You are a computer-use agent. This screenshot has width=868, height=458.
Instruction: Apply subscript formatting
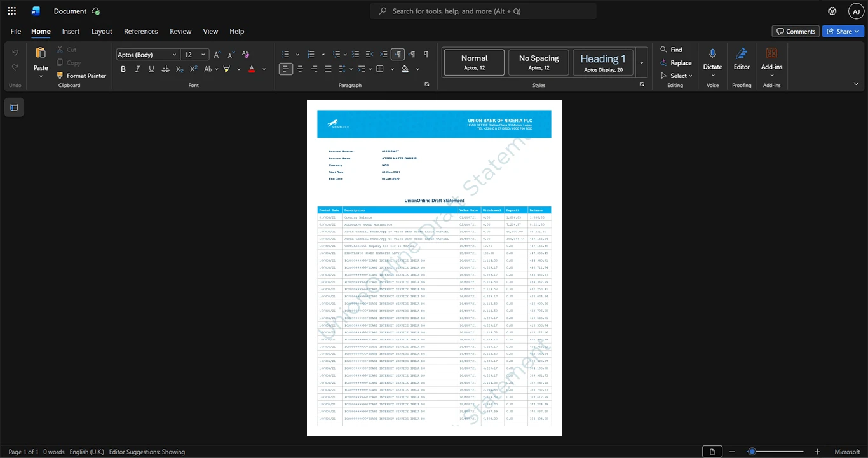pyautogui.click(x=179, y=69)
